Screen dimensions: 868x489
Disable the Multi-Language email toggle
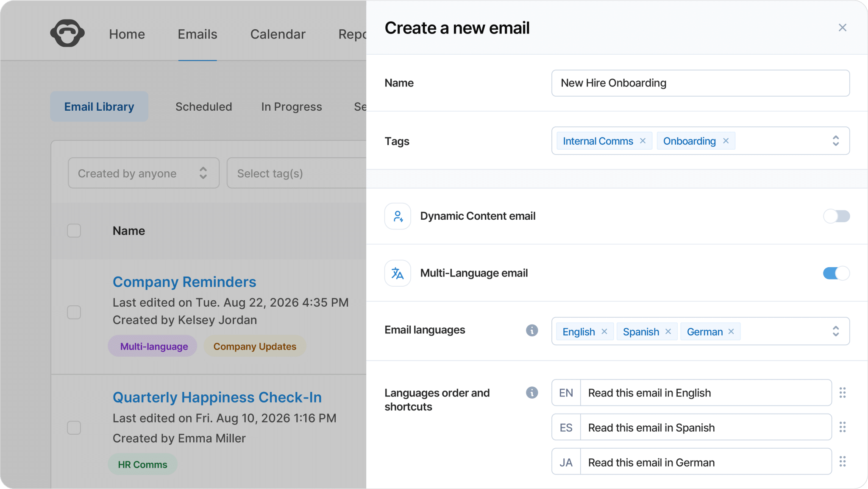[x=837, y=273]
